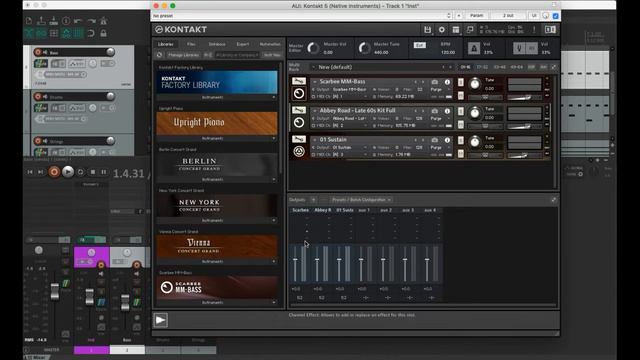This screenshot has width=640, height=360.
Task: Click the refresh libraries icon
Action: [x=160, y=55]
